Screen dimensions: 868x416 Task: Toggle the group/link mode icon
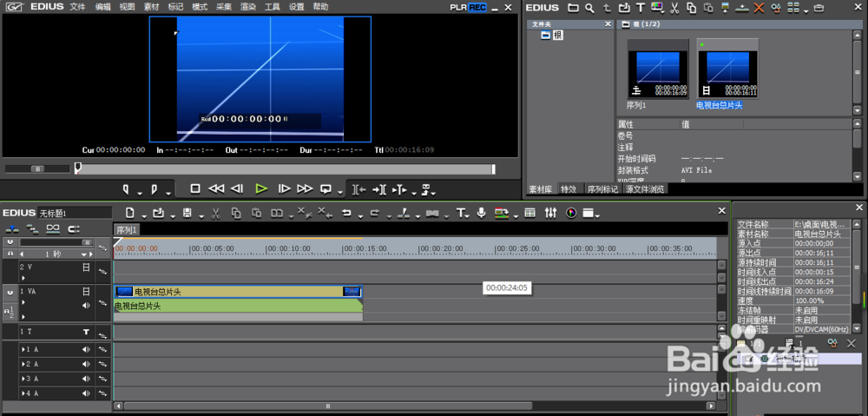tap(53, 228)
